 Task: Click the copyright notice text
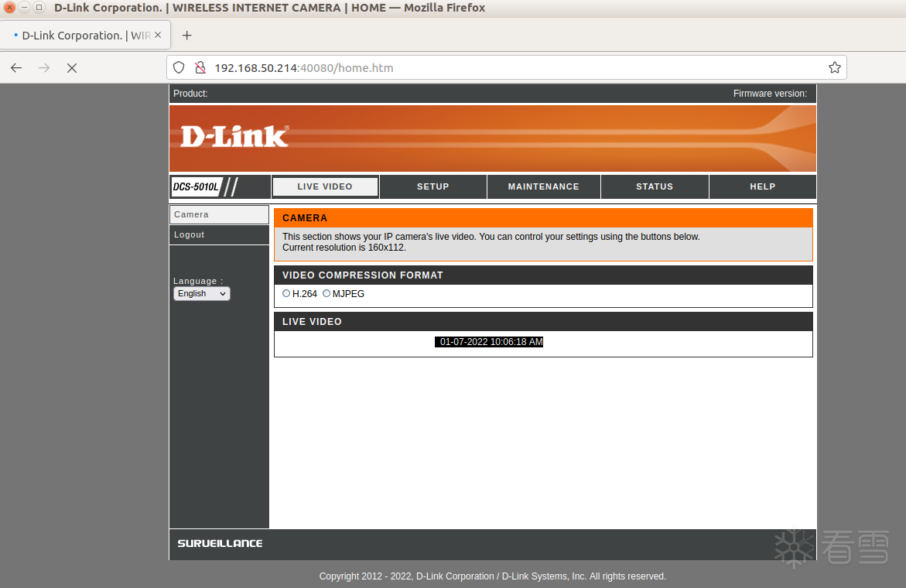493,576
